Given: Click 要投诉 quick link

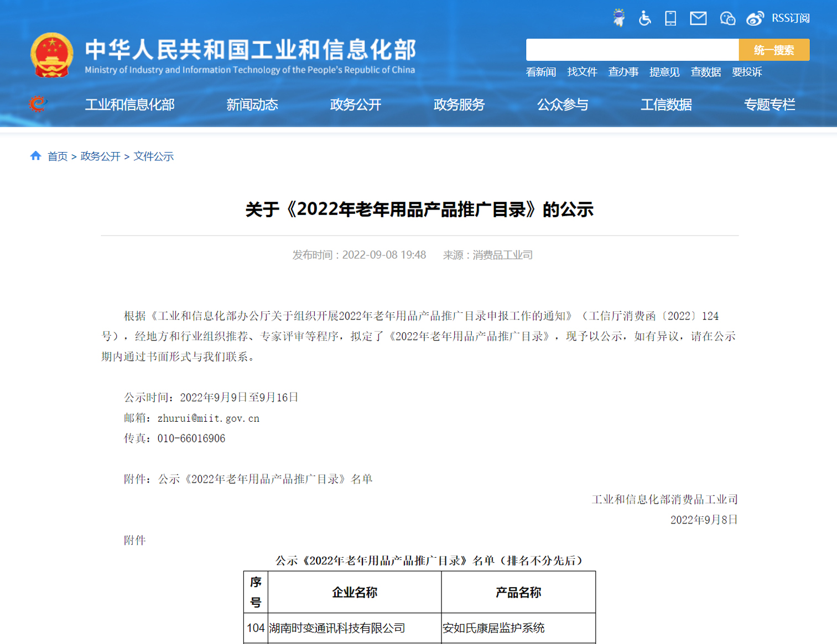Looking at the screenshot, I should pyautogui.click(x=747, y=72).
